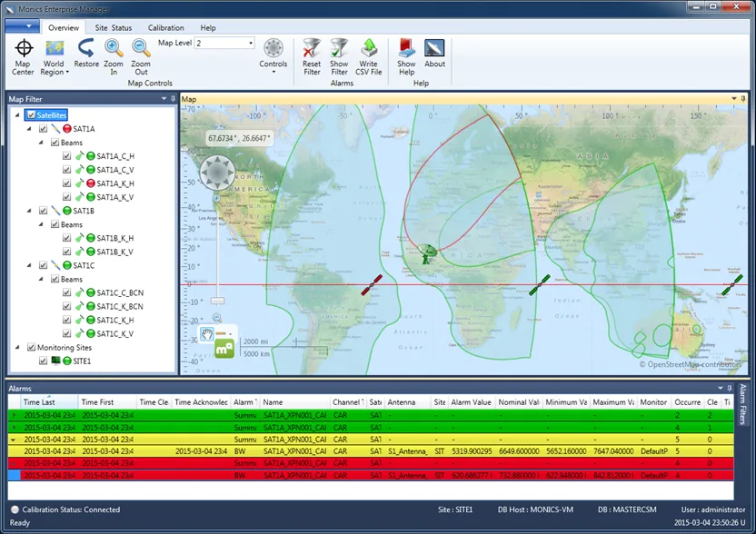Sort alarms by Time First column
This screenshot has width=756, height=534.
click(x=107, y=402)
